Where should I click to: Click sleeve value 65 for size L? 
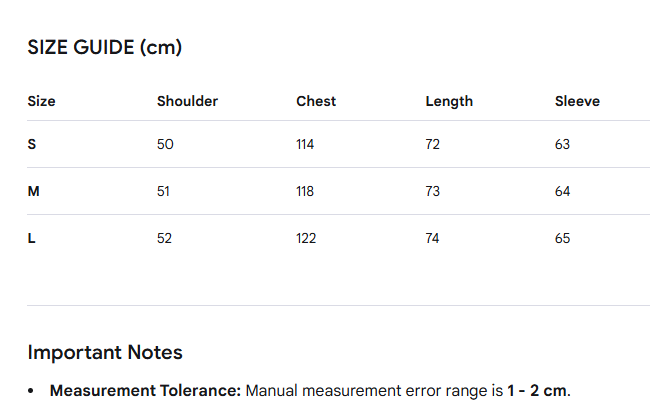562,238
